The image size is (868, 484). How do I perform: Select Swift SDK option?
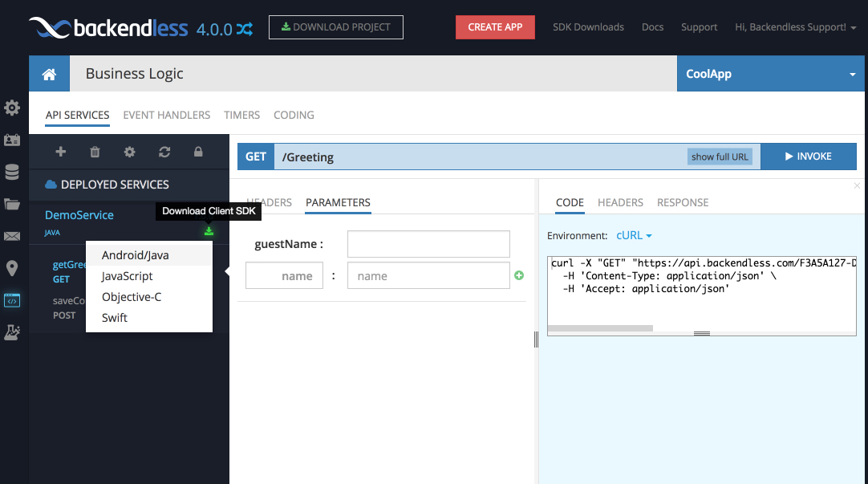tap(149, 318)
